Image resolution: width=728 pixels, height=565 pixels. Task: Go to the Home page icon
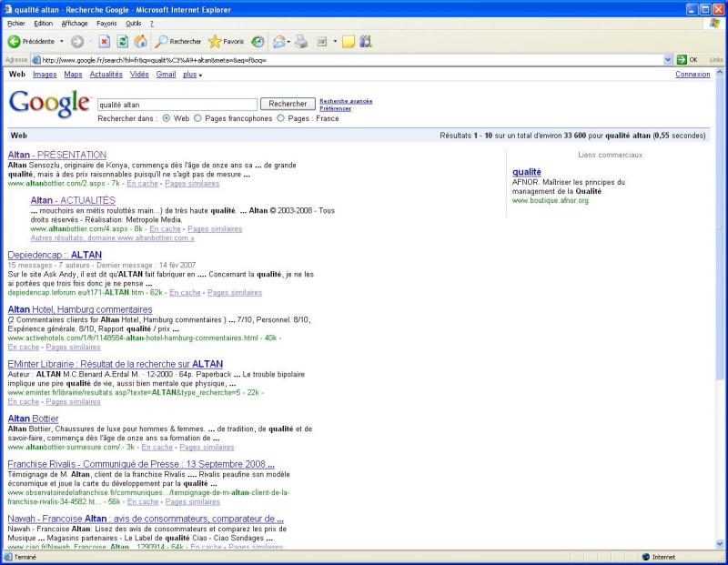pyautogui.click(x=140, y=41)
